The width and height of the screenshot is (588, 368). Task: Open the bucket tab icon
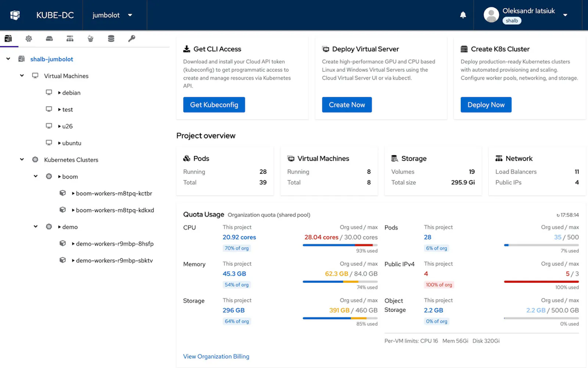(90, 38)
